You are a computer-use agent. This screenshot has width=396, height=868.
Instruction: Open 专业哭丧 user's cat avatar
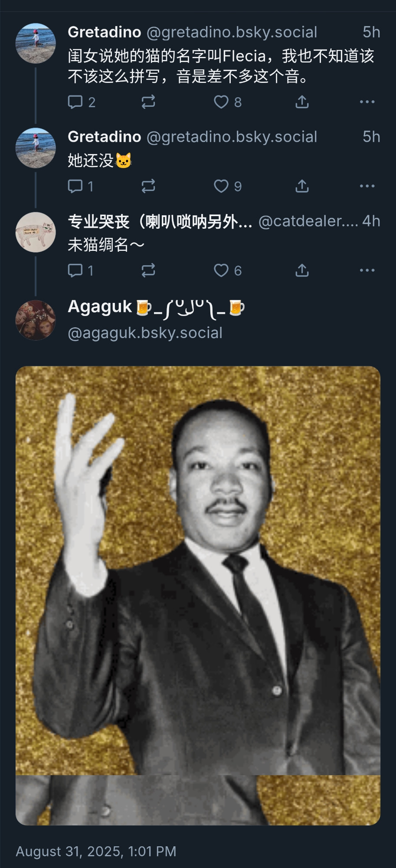tap(36, 232)
